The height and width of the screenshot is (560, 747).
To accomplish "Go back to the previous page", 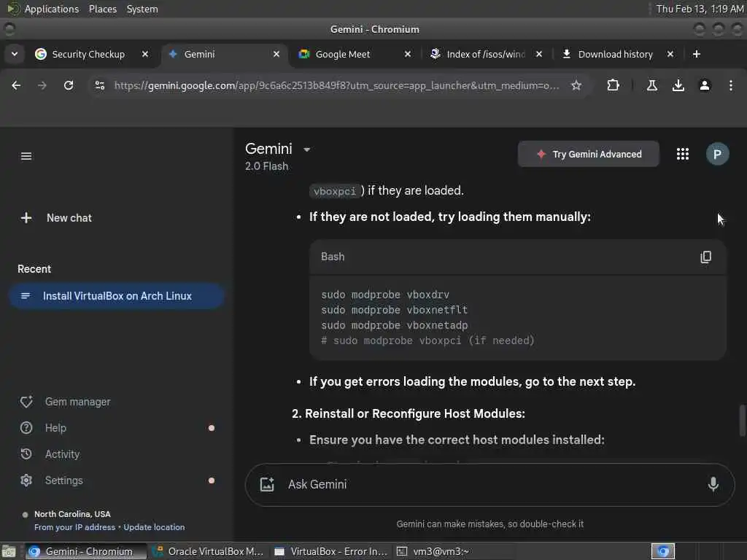I will (16, 85).
